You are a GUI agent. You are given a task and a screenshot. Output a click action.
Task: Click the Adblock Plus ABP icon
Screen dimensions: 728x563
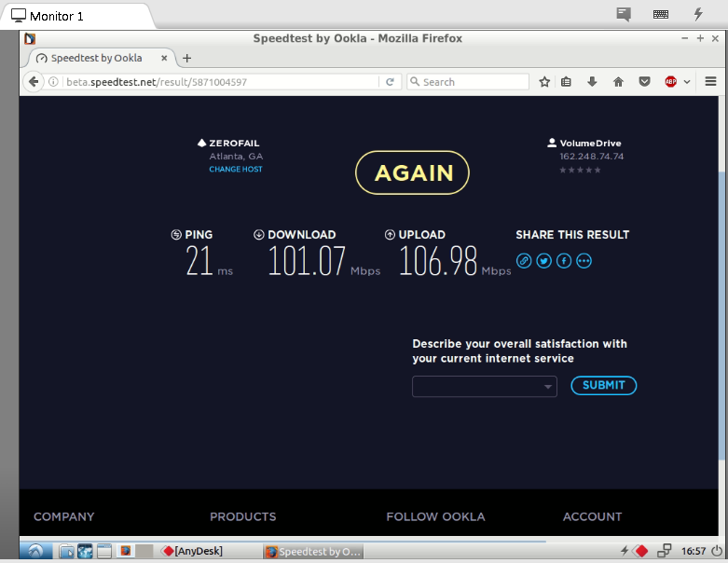670,82
